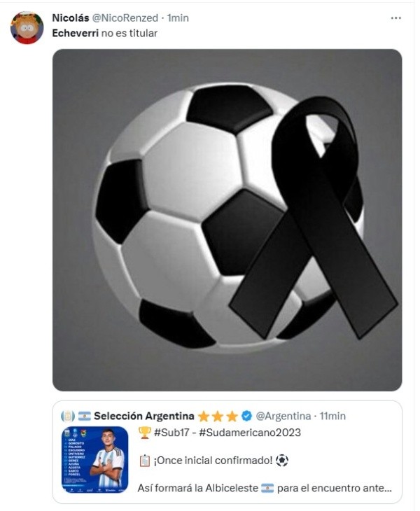
Task: Open the #Sudamericano2023 hashtag
Action: pos(250,433)
